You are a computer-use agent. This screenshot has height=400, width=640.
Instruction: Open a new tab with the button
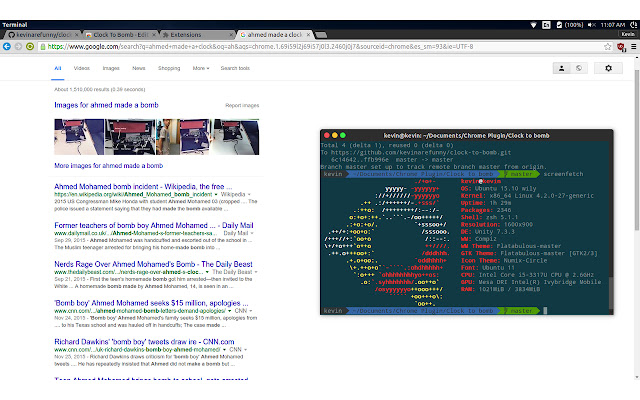coord(321,35)
